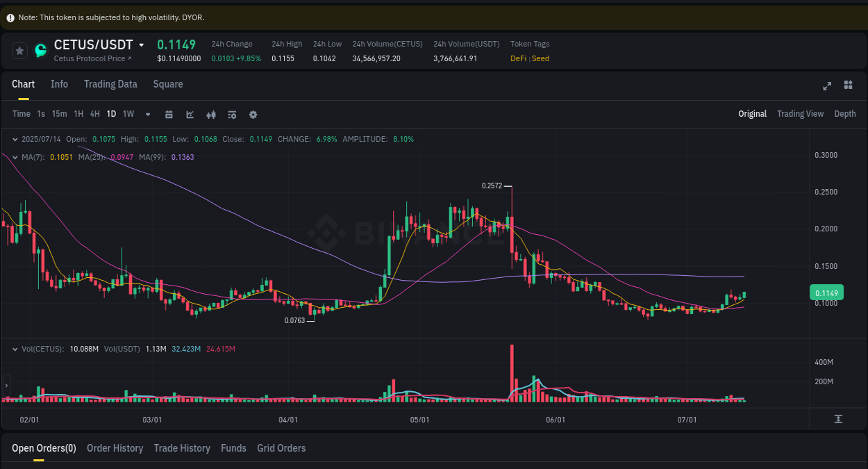The image size is (868, 469).
Task: Open more timeframes dropdown arrow
Action: point(147,114)
